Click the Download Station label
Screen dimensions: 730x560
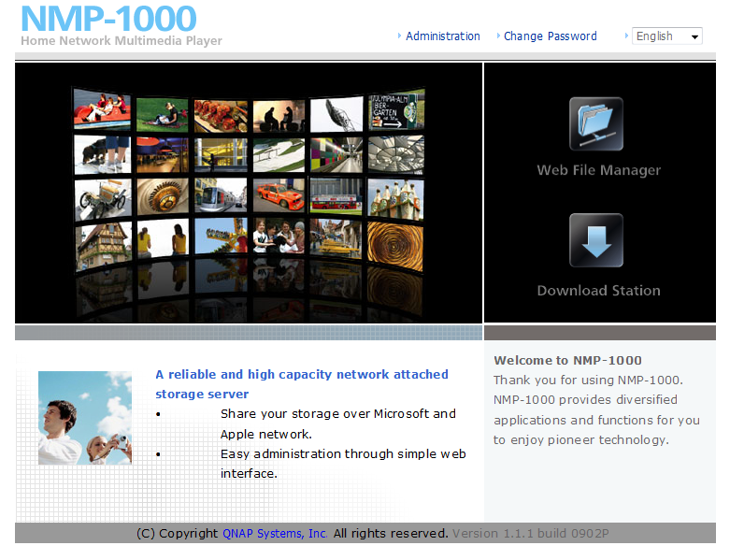(x=599, y=291)
